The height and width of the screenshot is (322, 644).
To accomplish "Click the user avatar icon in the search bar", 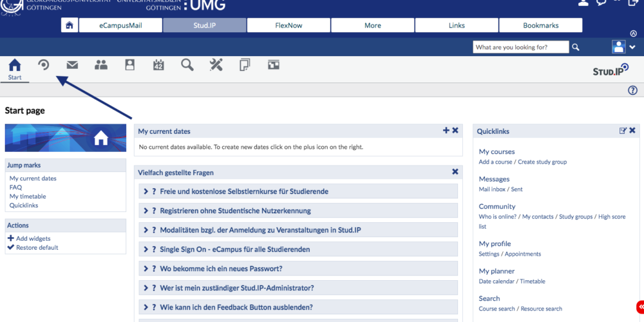I will tap(618, 47).
